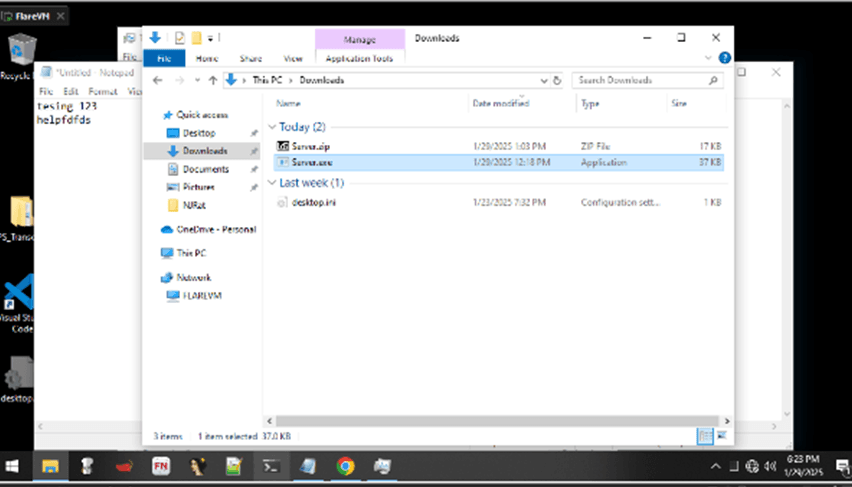Image resolution: width=852 pixels, height=487 pixels.
Task: Click the Refresh button beside address bar
Action: [x=558, y=80]
